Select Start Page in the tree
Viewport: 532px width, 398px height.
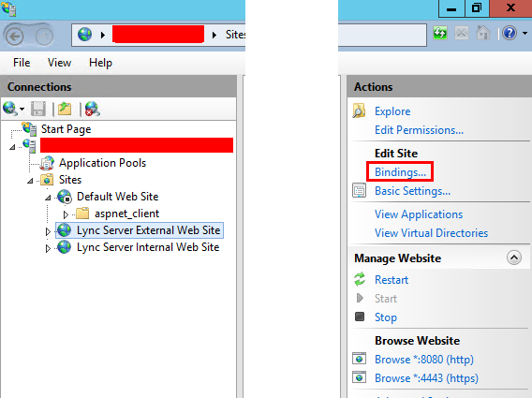(x=66, y=129)
